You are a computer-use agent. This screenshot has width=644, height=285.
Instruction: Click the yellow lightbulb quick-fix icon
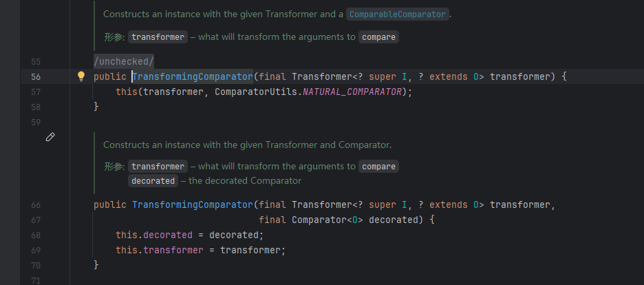[80, 76]
